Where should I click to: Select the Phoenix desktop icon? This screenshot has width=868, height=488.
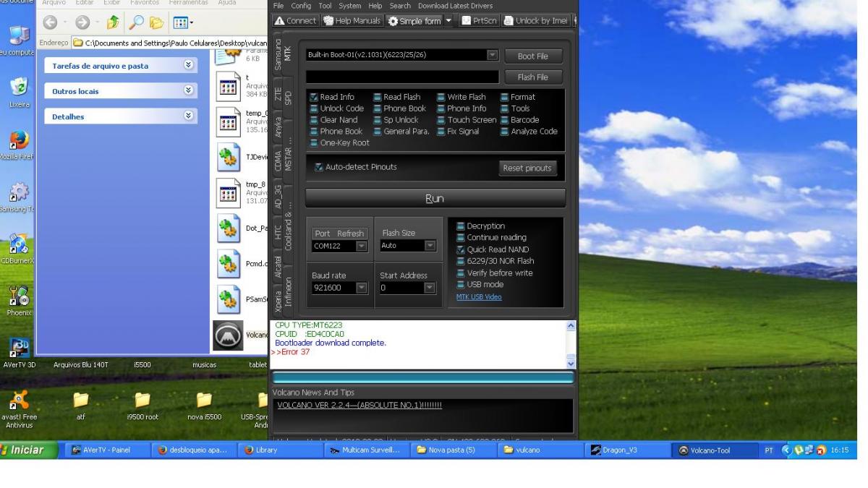[18, 294]
